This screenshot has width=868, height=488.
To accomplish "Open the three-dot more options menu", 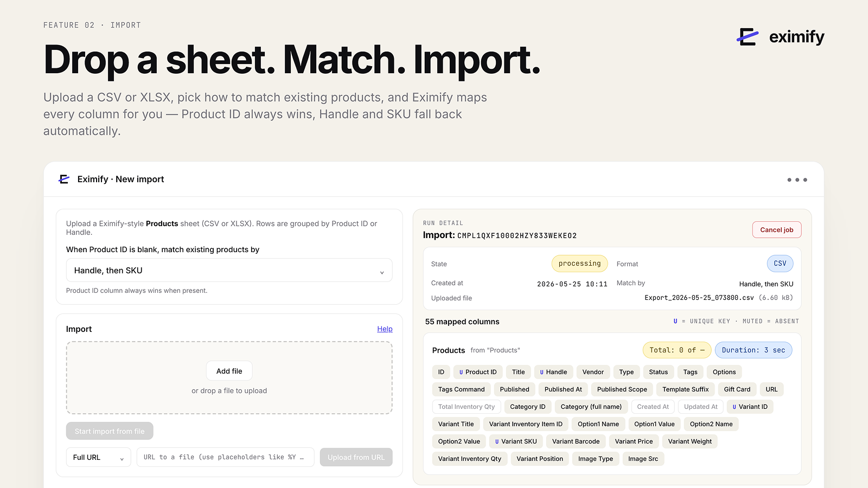I will [797, 179].
